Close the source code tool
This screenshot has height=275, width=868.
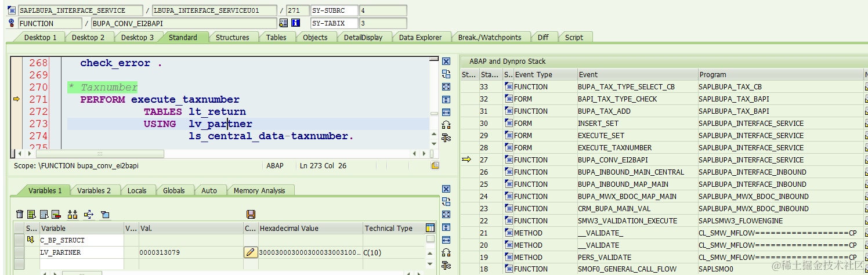446,61
